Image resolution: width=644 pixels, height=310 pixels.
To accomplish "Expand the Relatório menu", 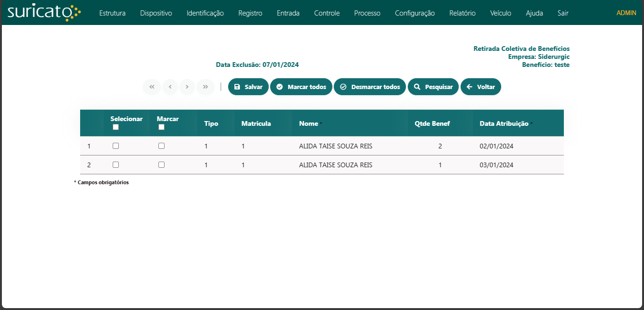I will tap(462, 13).
